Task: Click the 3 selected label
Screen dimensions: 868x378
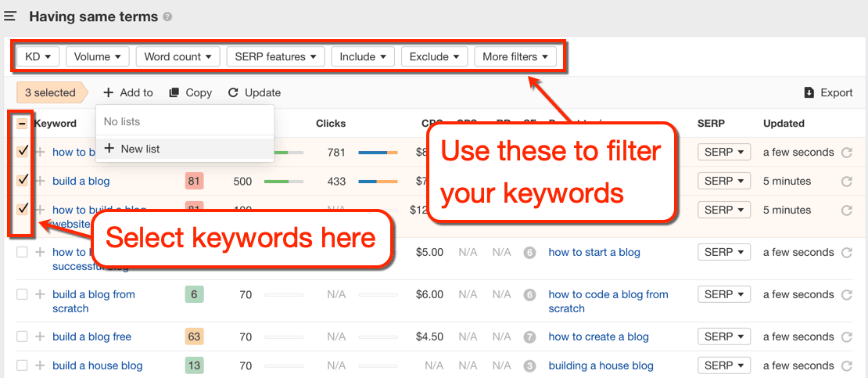Action: pos(52,92)
